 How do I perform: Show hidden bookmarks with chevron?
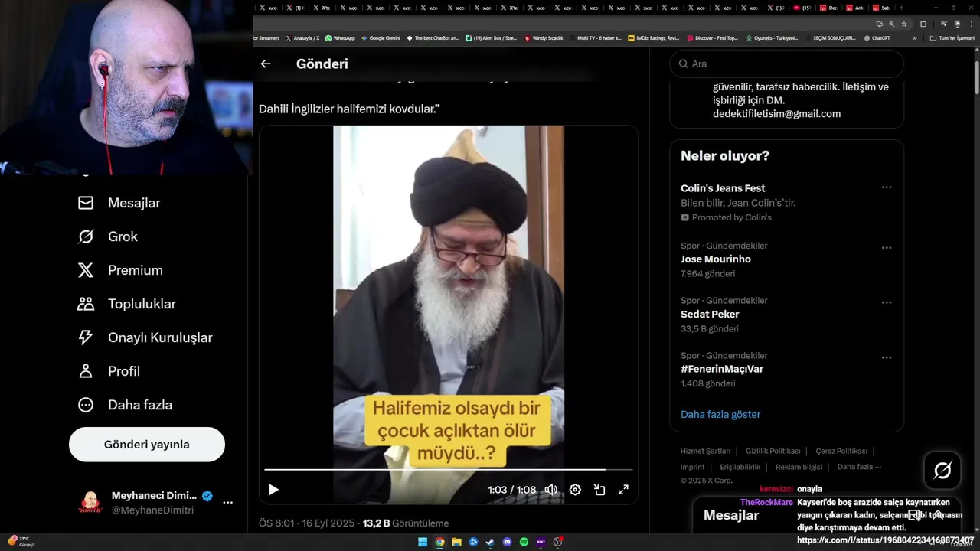(914, 38)
